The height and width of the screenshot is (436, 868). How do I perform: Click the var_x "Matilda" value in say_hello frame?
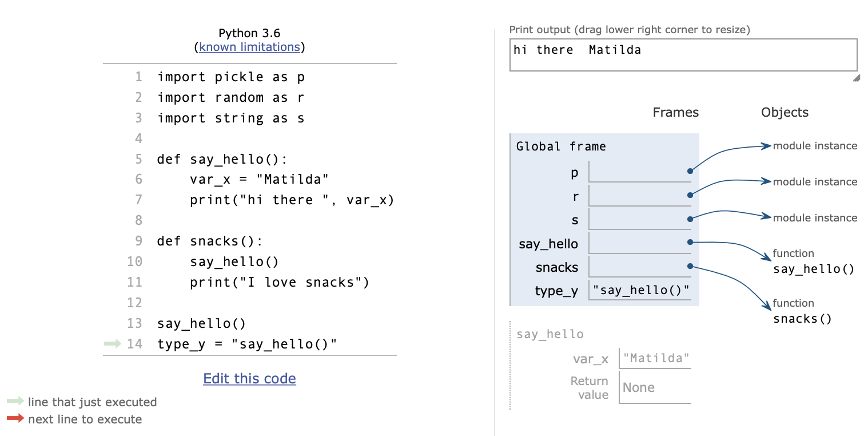point(655,359)
